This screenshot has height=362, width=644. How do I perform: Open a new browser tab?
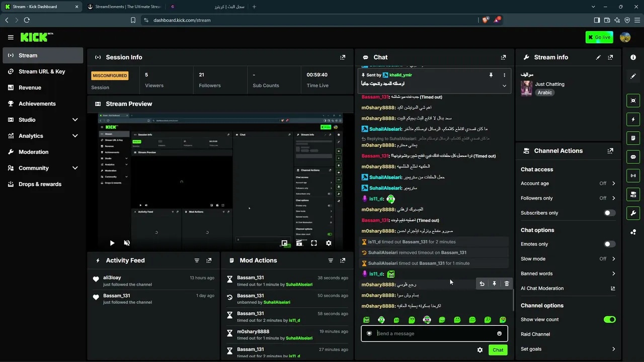point(254,7)
